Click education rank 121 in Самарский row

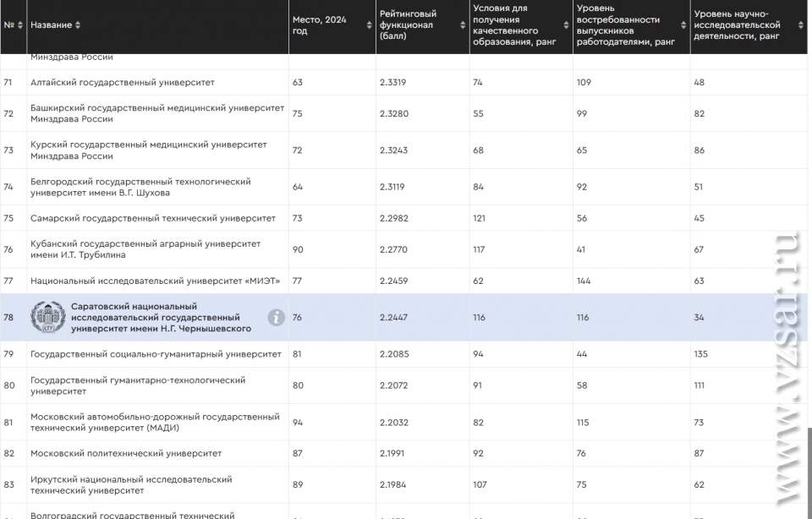pos(479,218)
